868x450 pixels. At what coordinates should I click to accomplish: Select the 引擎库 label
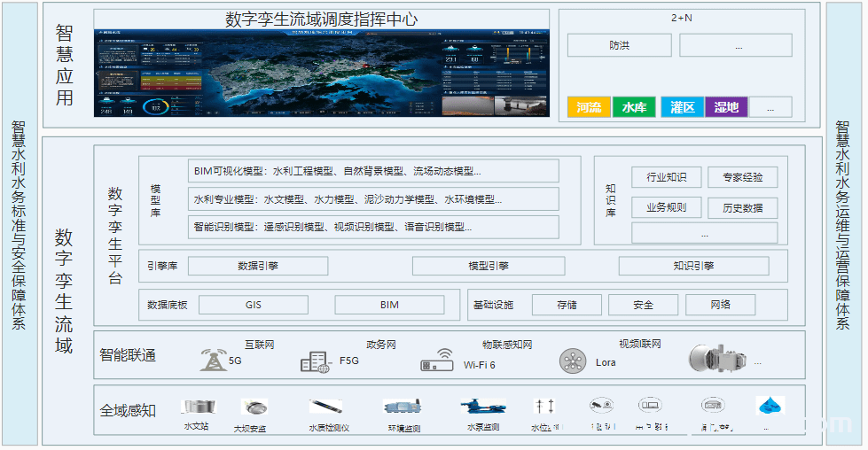(162, 266)
